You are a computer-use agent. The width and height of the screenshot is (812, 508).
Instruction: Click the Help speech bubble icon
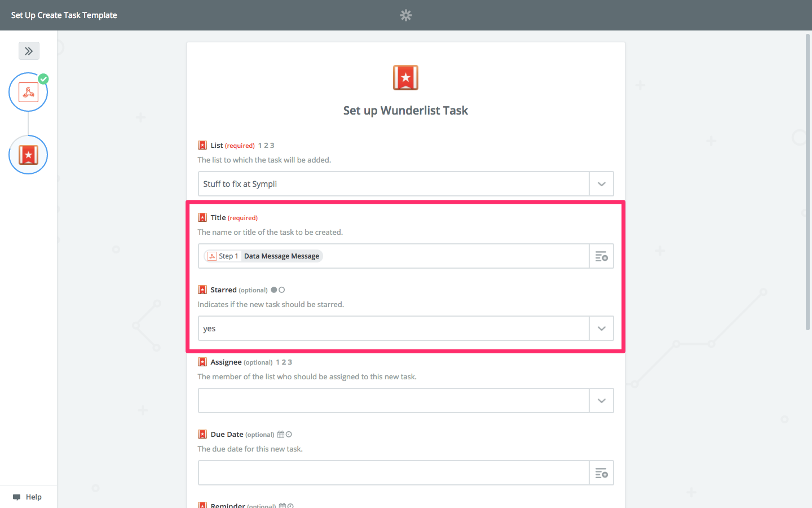[x=16, y=497]
